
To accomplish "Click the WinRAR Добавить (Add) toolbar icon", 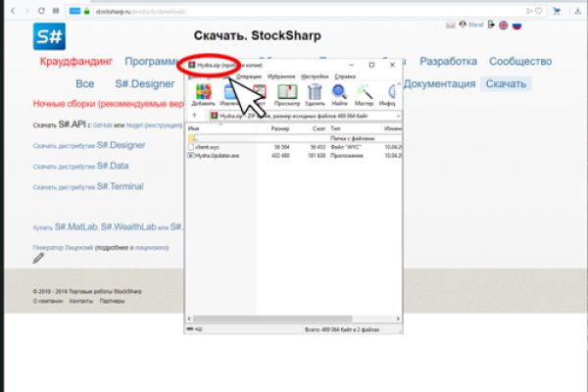I will pyautogui.click(x=204, y=96).
